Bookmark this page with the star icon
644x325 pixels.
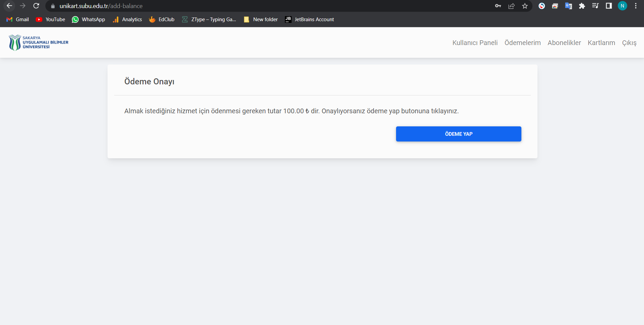click(525, 6)
